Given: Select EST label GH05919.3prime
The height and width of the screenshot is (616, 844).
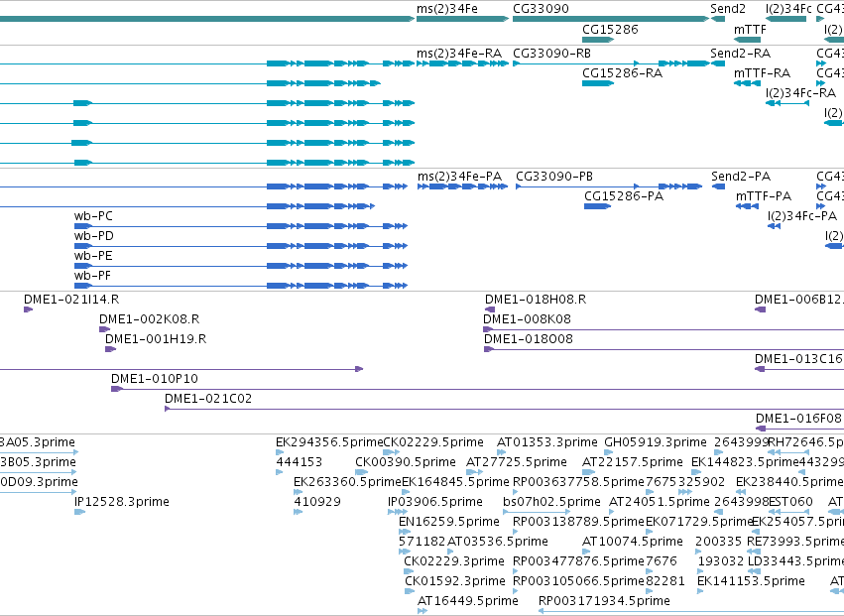Looking at the screenshot, I should 656,443.
